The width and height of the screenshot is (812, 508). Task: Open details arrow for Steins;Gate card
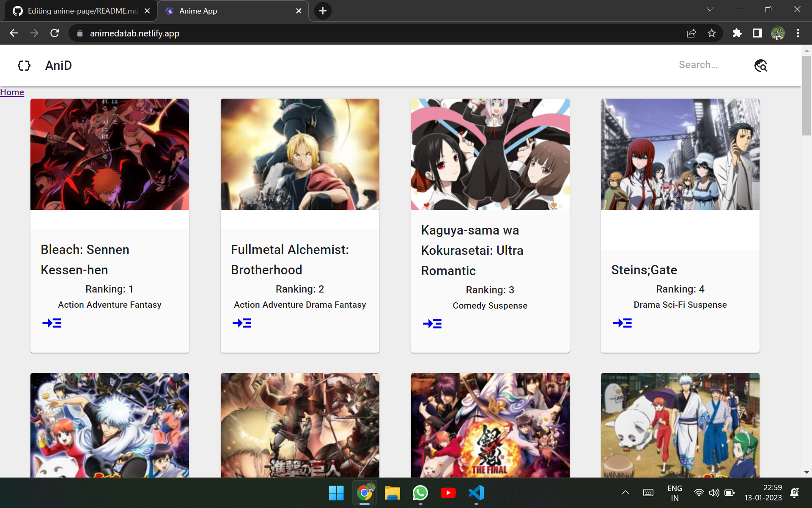[622, 323]
